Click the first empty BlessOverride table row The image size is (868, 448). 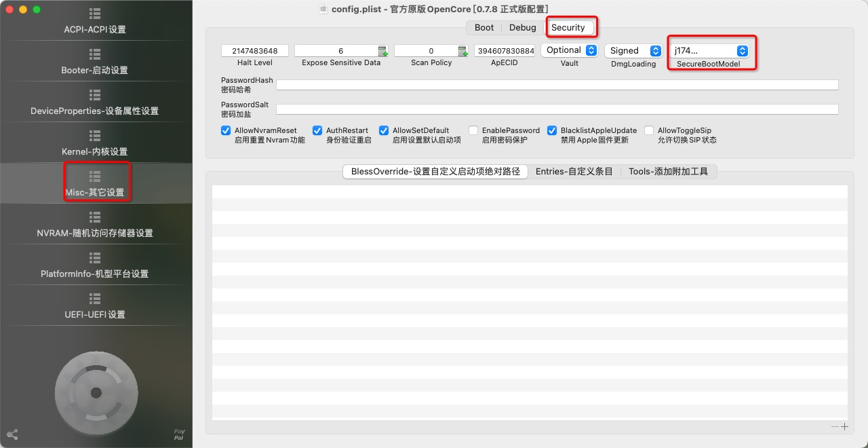coord(530,191)
